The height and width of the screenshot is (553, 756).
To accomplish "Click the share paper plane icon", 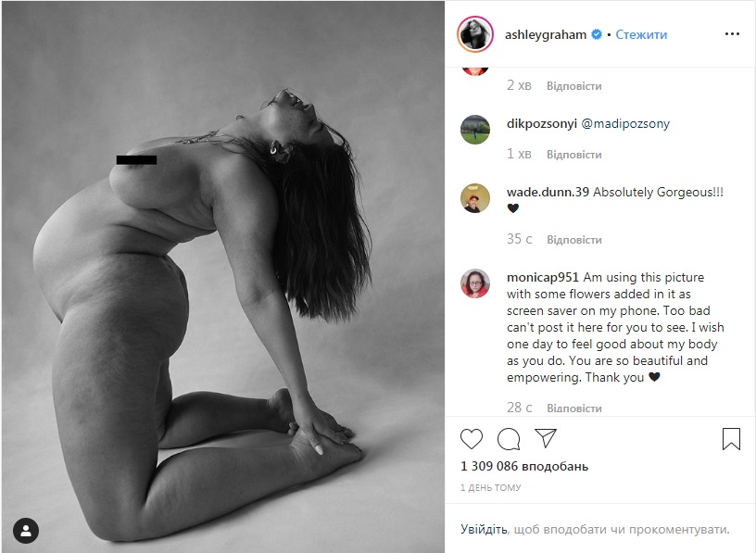I will click(546, 438).
